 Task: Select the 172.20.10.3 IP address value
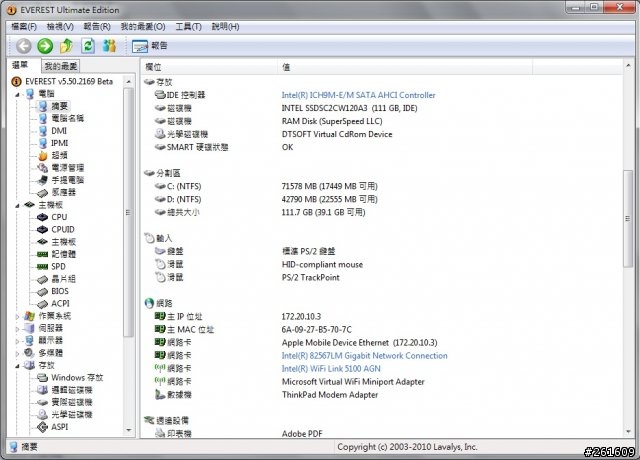[301, 316]
